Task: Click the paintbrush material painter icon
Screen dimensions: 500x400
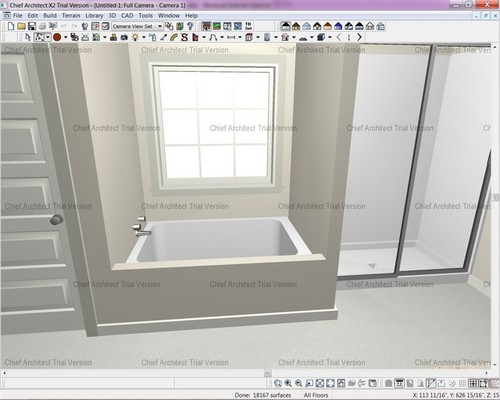Action: (x=163, y=37)
